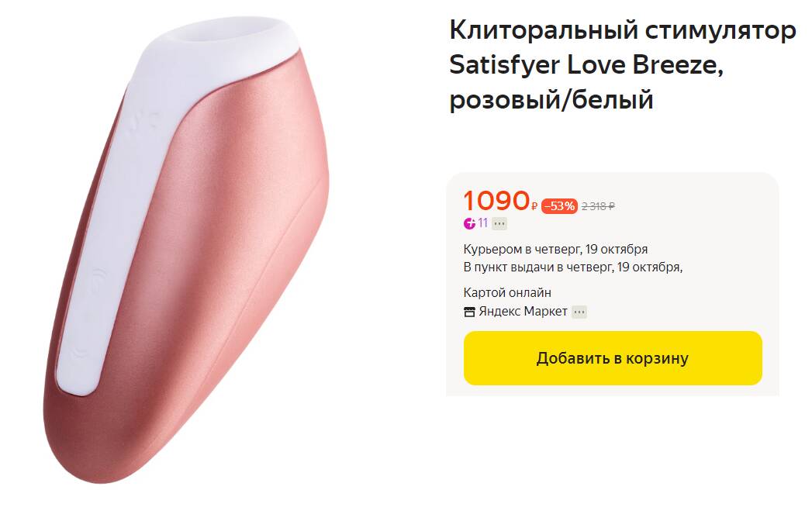Open the Яндекс Маркет seller link
812x521 pixels.
tap(523, 312)
